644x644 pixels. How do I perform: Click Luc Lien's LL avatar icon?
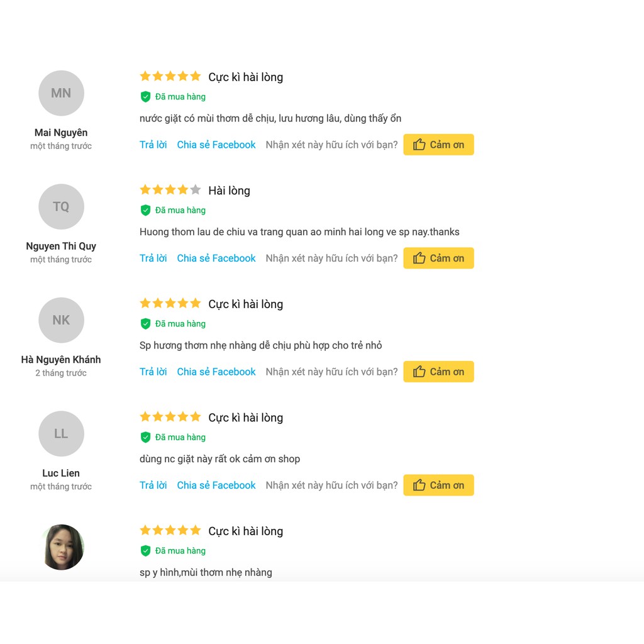pos(61,434)
